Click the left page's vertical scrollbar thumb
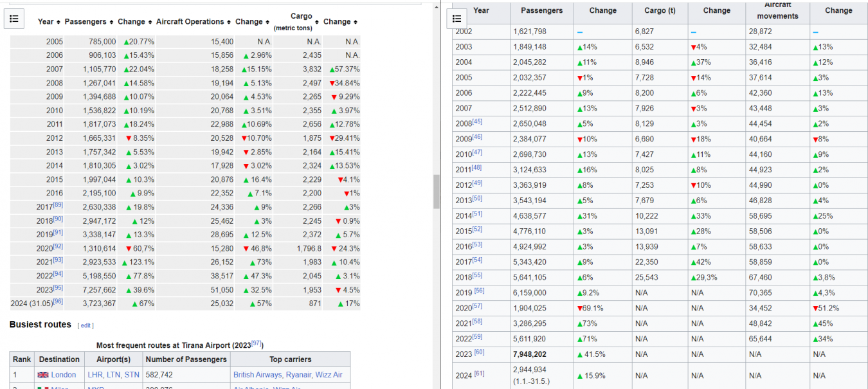 point(437,192)
